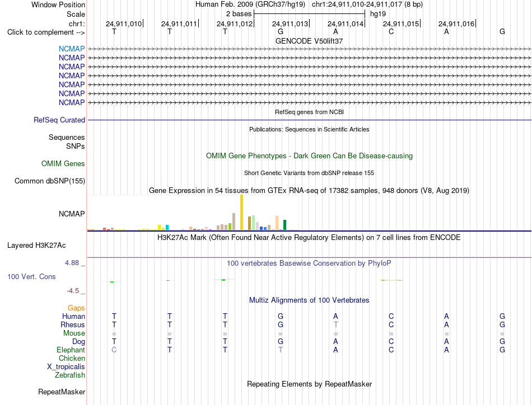
Task: Click the Sequences sub-track label
Action: tap(67, 137)
